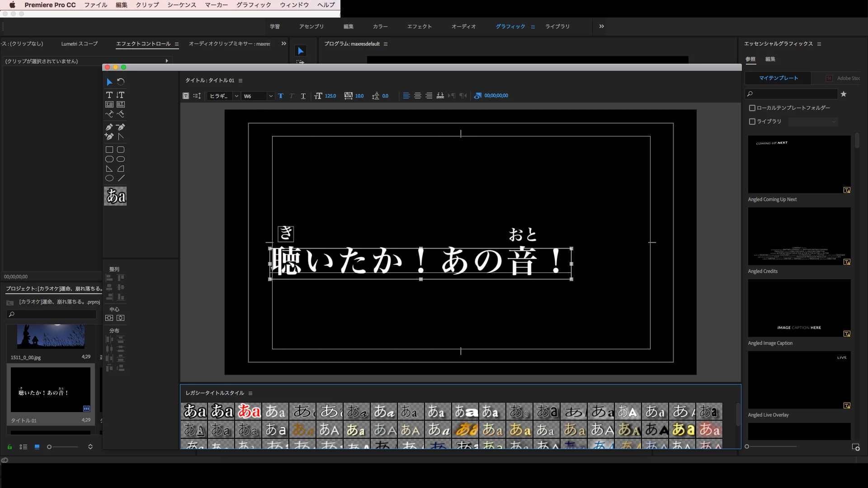
Task: Click the tab stops ruler icon
Action: [x=440, y=96]
